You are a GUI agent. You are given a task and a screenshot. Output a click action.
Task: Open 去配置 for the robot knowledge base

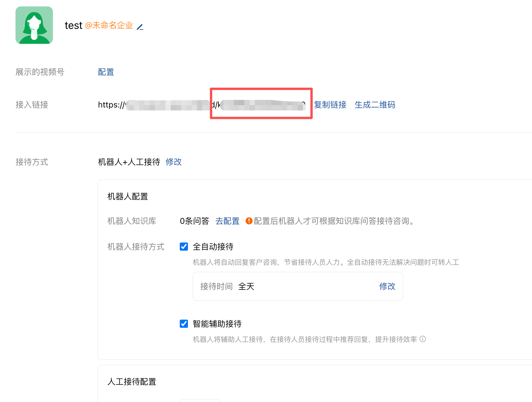click(x=227, y=221)
